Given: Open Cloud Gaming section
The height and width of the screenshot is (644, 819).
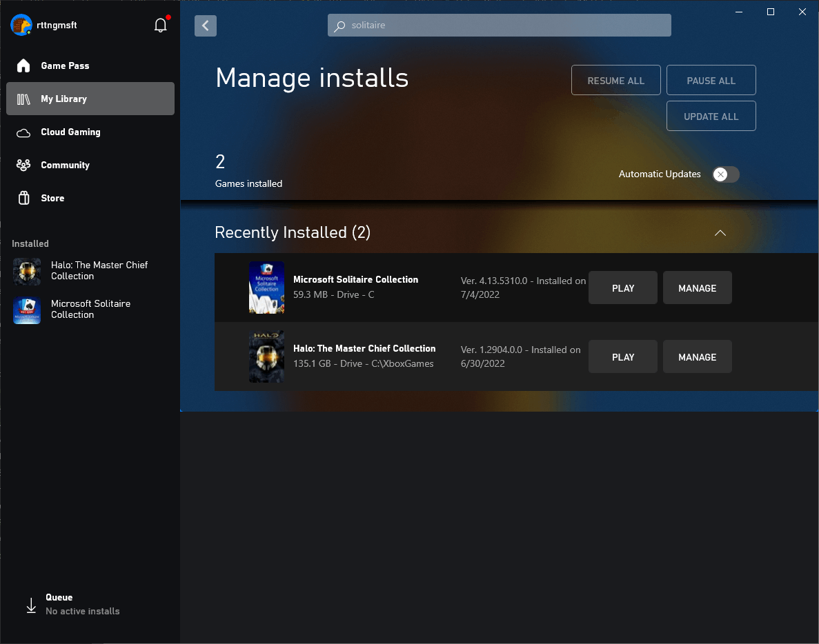Looking at the screenshot, I should click(90, 132).
